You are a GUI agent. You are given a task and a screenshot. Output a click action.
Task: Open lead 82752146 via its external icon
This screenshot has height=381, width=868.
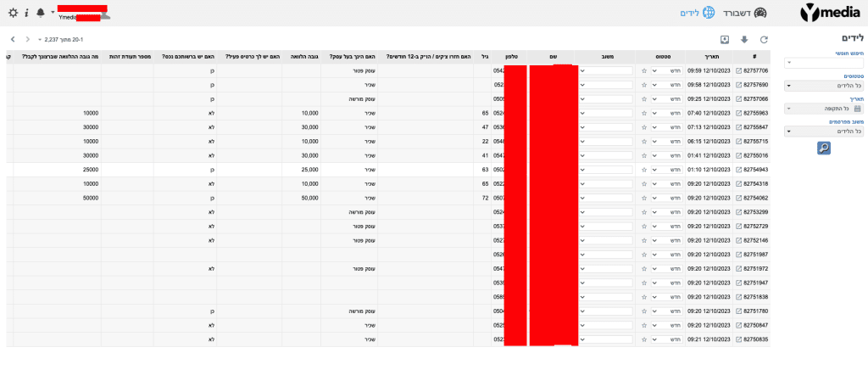(738, 240)
